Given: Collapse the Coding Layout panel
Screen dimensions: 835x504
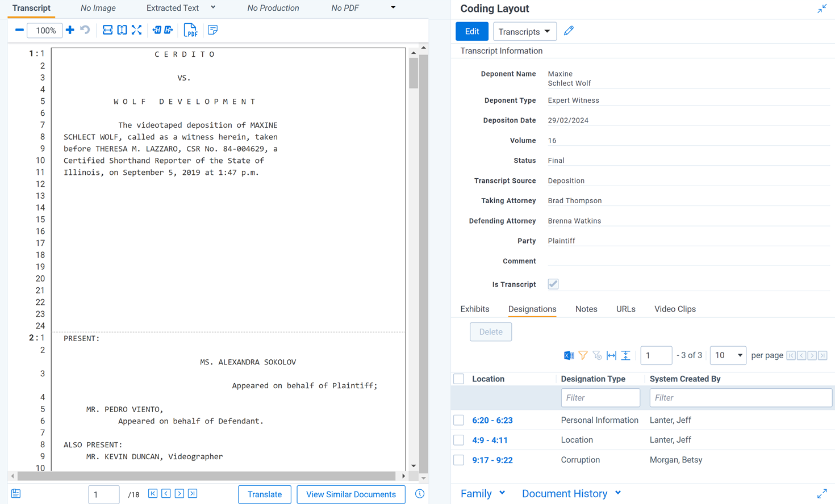Looking at the screenshot, I should [822, 9].
